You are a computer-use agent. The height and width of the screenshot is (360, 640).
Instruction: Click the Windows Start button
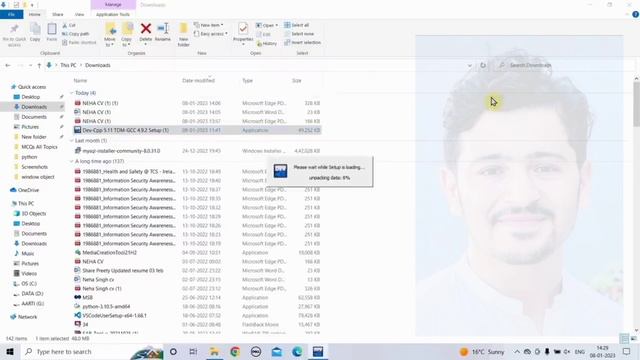9,351
